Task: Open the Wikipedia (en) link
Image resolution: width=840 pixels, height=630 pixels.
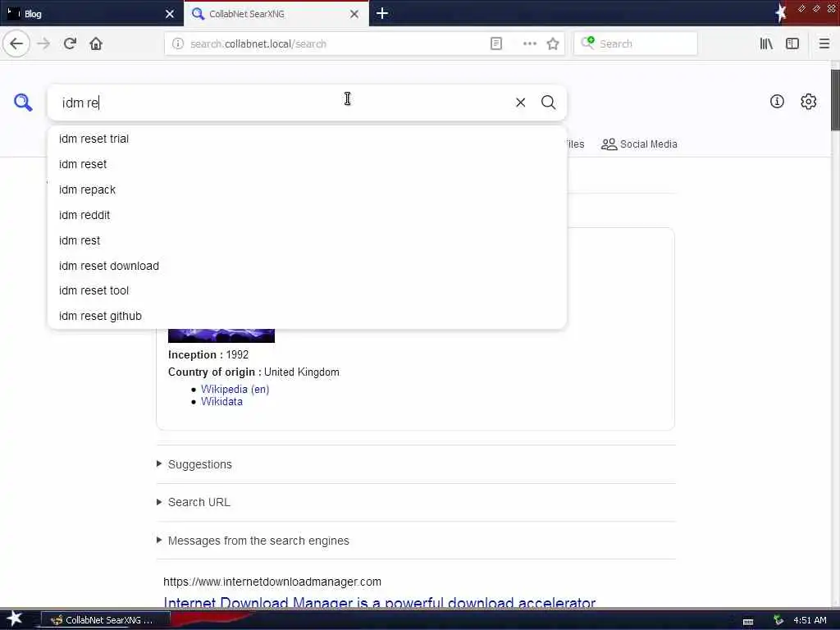Action: [x=235, y=390]
